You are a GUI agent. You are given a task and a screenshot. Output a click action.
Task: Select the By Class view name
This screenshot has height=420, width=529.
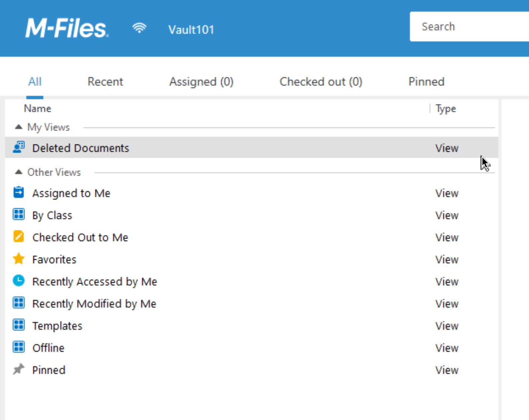[x=52, y=216]
